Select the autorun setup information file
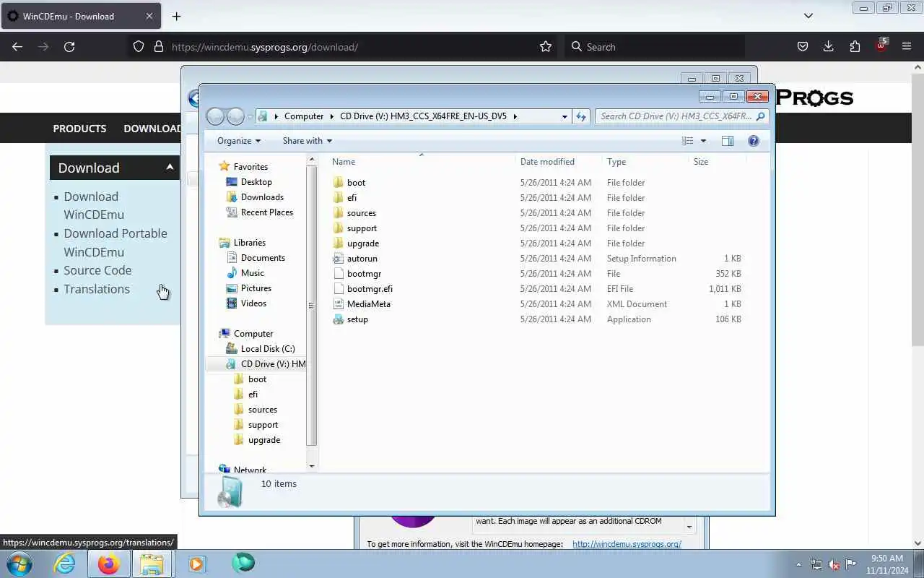 362,259
